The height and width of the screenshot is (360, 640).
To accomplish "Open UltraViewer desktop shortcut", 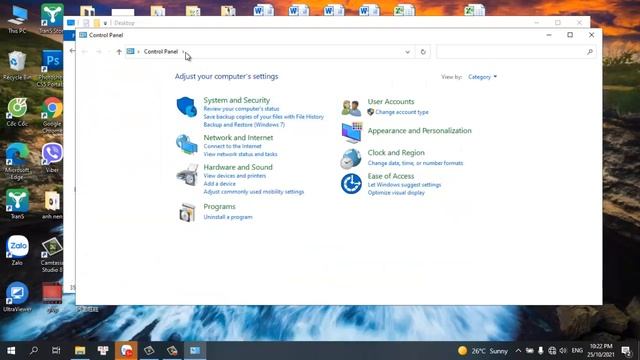I will (x=17, y=297).
